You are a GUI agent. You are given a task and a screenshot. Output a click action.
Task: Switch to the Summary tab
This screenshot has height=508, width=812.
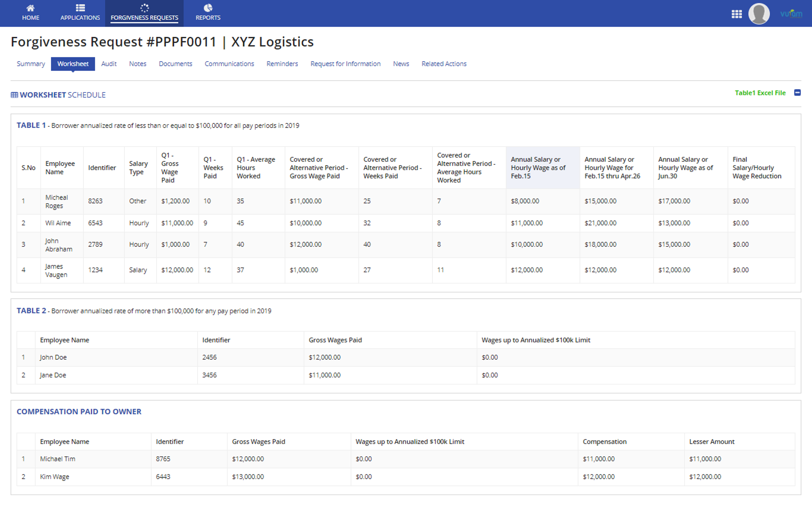(31, 64)
